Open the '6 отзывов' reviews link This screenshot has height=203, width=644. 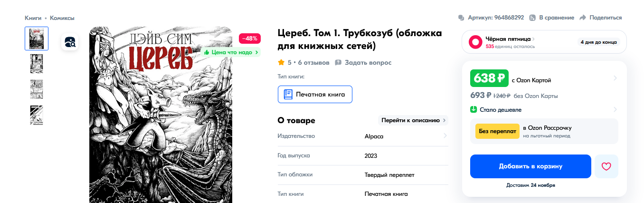pyautogui.click(x=313, y=63)
